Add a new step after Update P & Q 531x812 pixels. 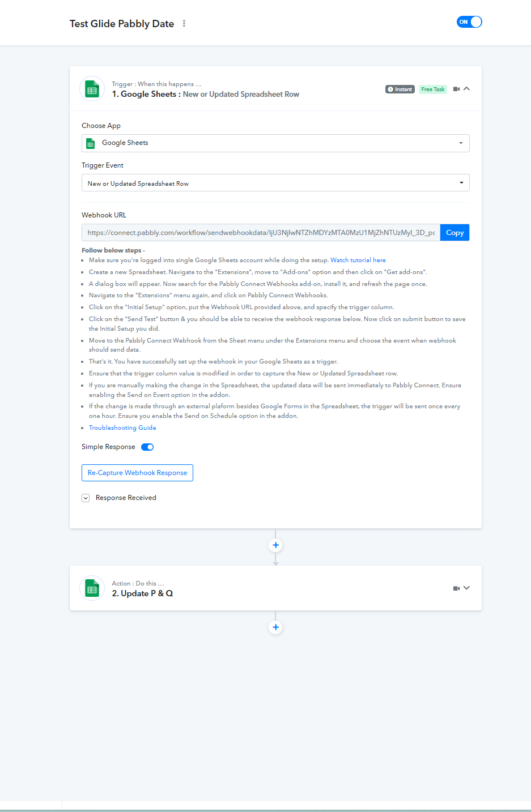tap(275, 627)
